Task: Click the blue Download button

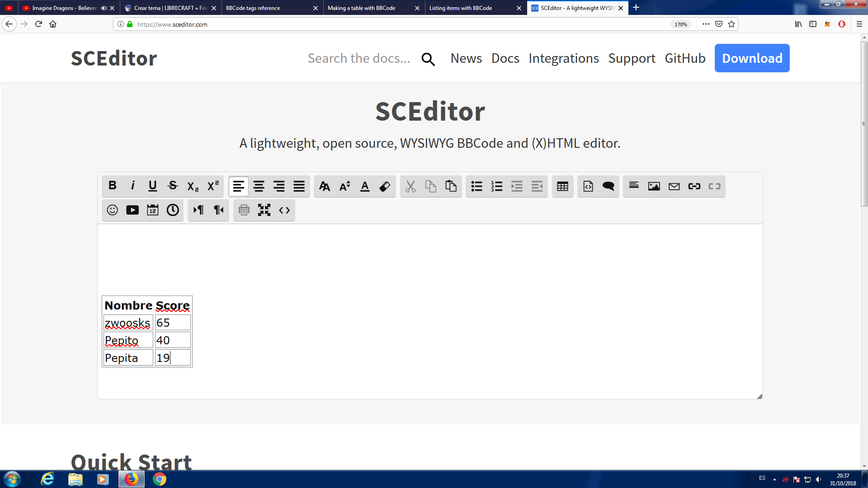Action: click(x=752, y=58)
